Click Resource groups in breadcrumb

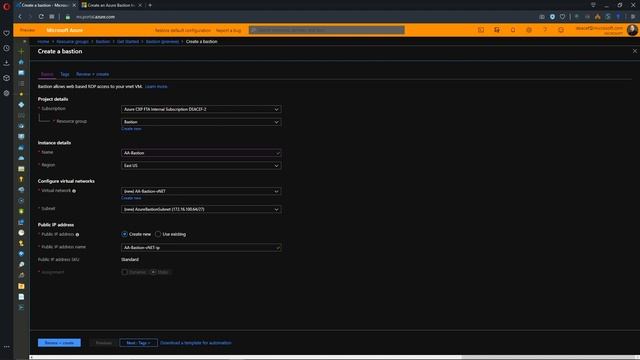point(72,42)
